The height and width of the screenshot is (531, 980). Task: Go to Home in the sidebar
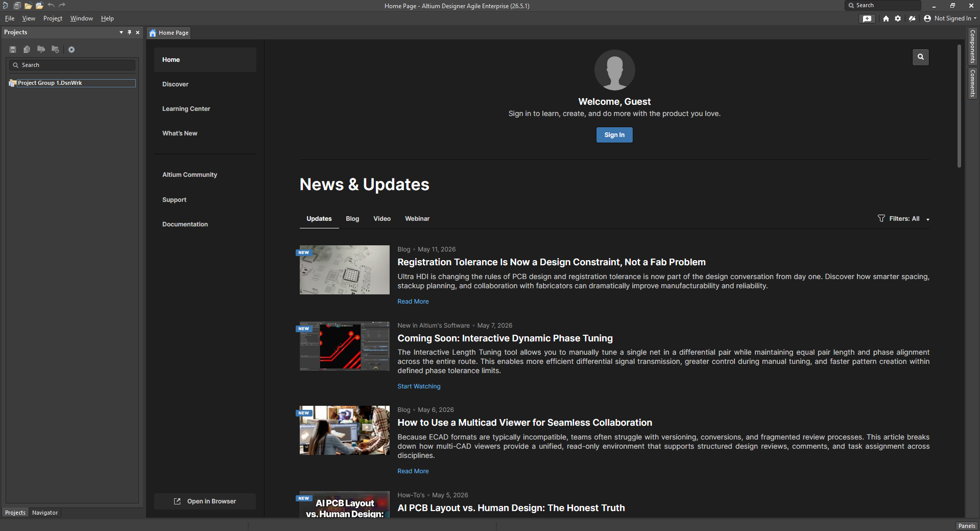click(x=205, y=60)
